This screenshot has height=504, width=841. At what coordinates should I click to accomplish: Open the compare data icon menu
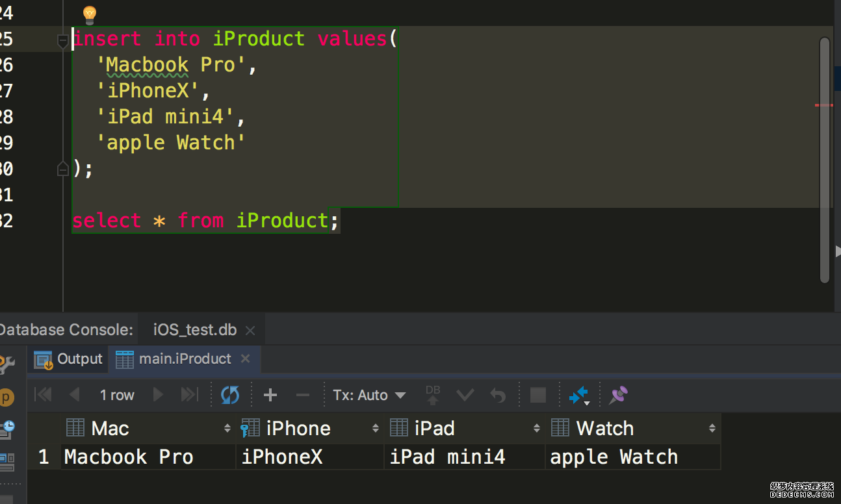click(578, 395)
